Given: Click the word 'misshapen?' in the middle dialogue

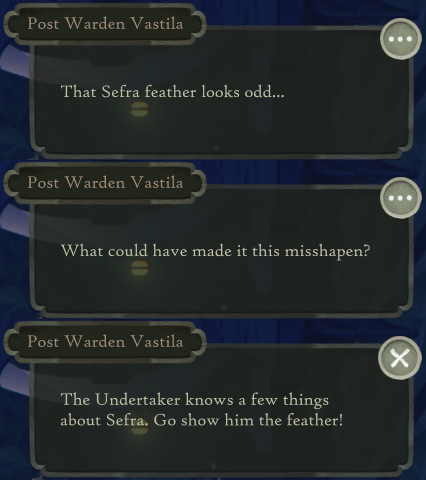Looking at the screenshot, I should [x=327, y=252].
